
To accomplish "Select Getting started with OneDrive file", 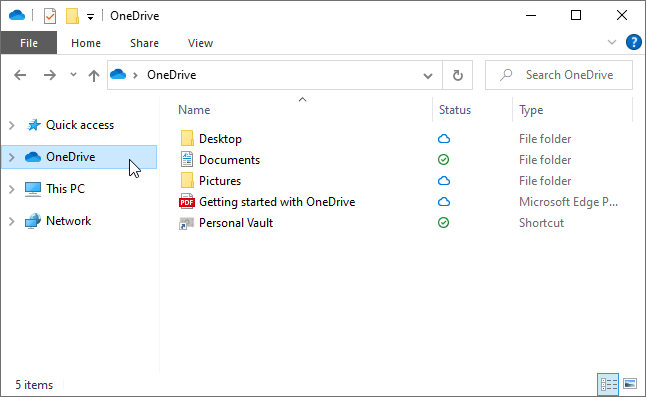I will [277, 202].
